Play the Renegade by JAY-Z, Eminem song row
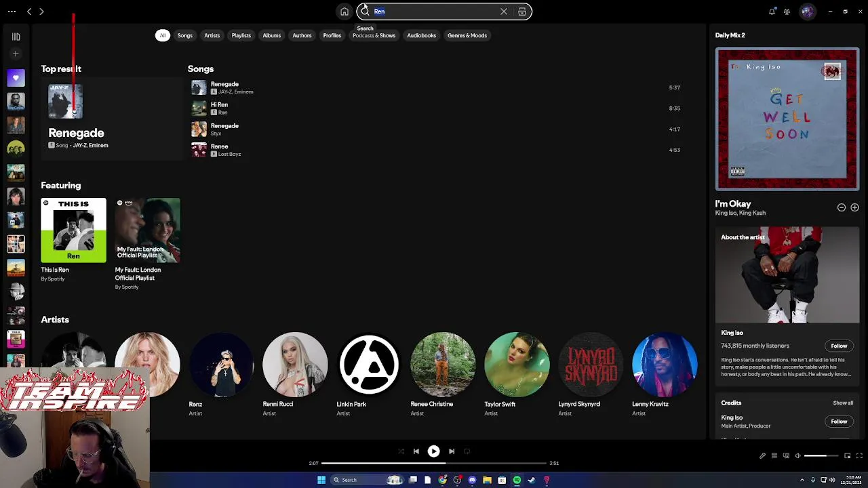The width and height of the screenshot is (868, 488). click(435, 87)
